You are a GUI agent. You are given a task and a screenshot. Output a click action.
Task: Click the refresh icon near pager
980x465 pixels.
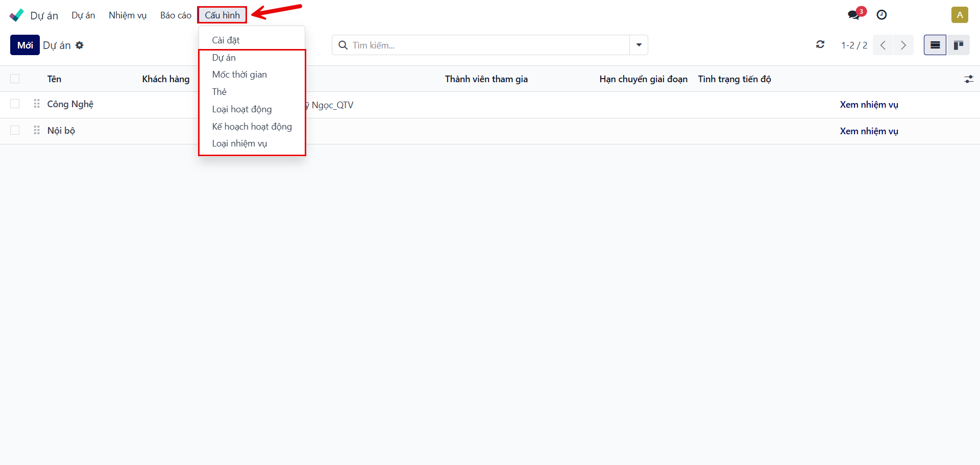(x=820, y=45)
